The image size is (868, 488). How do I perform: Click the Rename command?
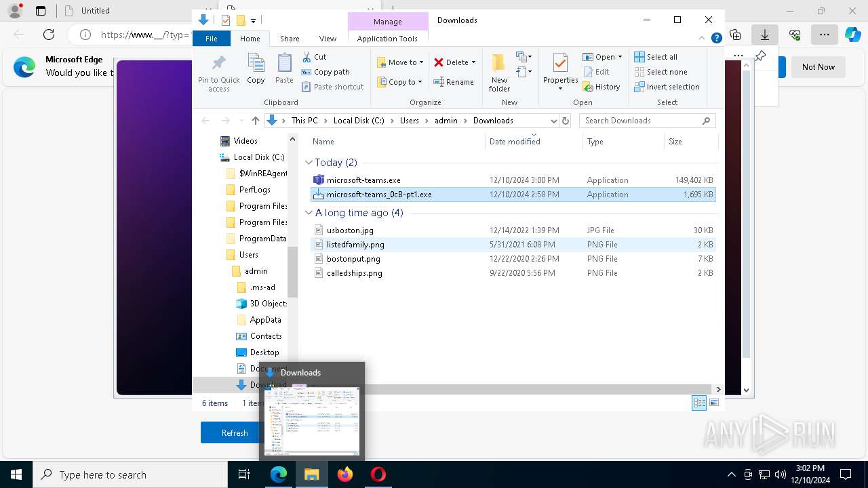pos(454,82)
